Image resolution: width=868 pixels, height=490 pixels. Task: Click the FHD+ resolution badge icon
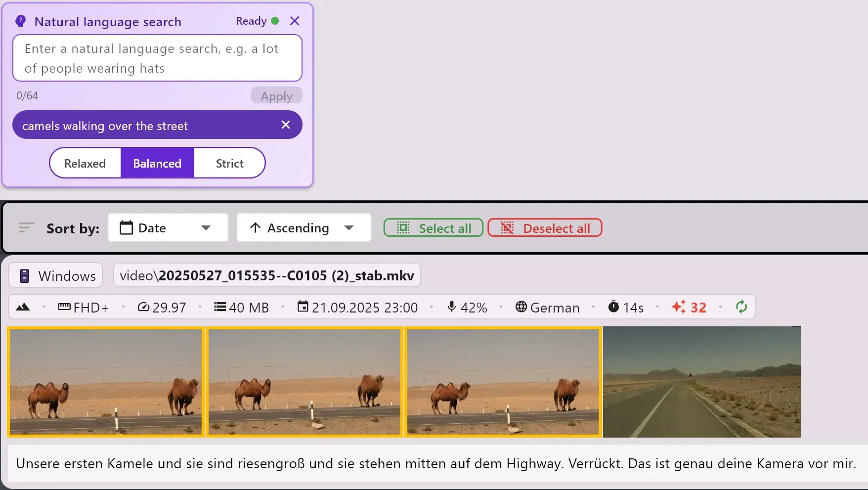point(64,307)
